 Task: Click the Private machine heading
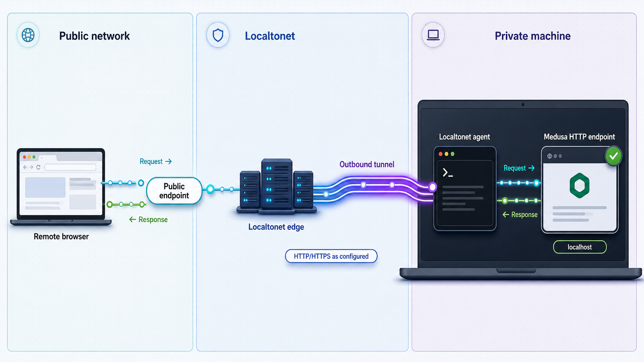coord(533,36)
